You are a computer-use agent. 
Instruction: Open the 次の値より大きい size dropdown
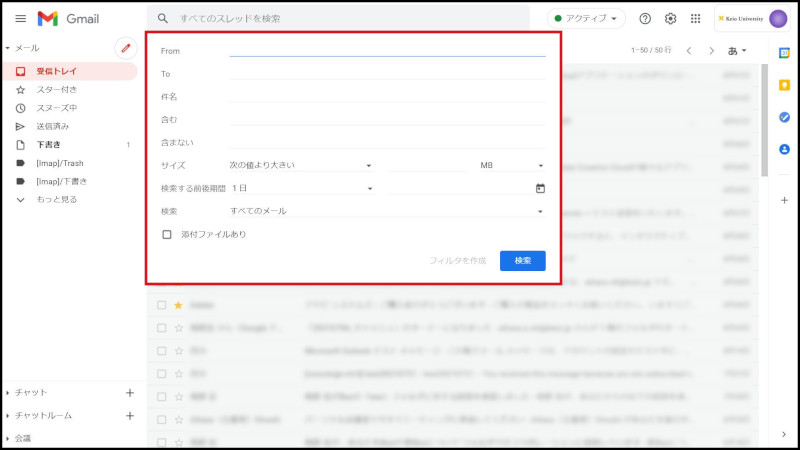(x=301, y=165)
